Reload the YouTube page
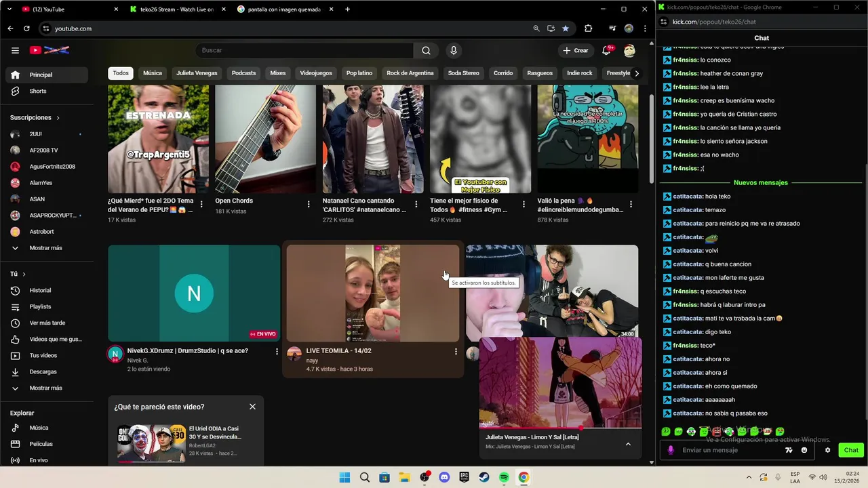 coord(26,28)
